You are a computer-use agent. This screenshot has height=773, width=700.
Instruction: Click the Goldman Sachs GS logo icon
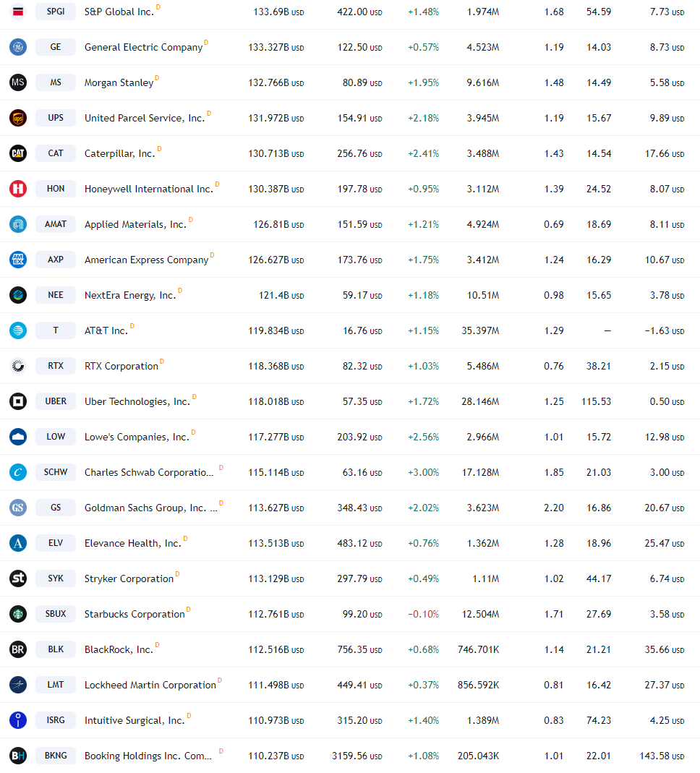coord(18,508)
